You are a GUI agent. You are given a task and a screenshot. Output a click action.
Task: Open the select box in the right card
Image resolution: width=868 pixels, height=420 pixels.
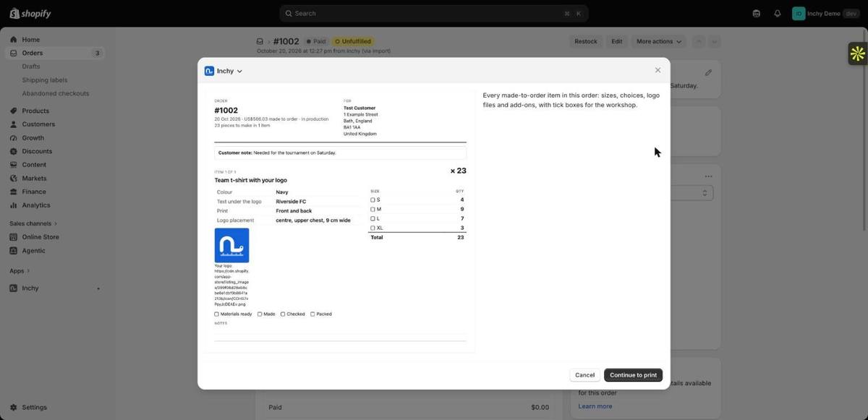(x=692, y=193)
